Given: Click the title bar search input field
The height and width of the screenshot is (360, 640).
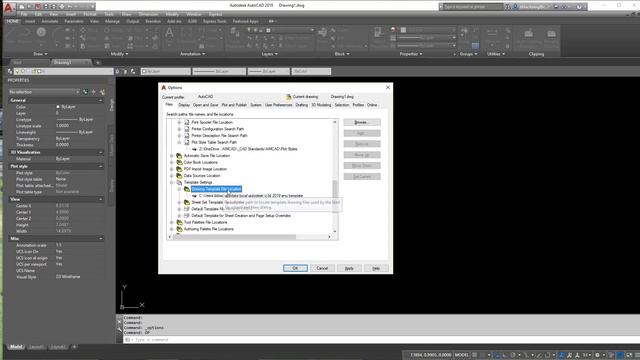Looking at the screenshot, I should (x=473, y=7).
